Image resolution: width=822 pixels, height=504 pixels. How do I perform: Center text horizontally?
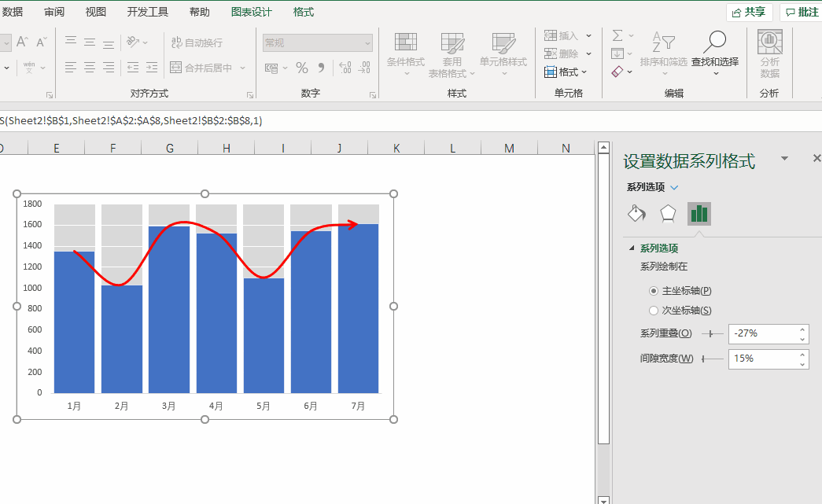[x=90, y=67]
